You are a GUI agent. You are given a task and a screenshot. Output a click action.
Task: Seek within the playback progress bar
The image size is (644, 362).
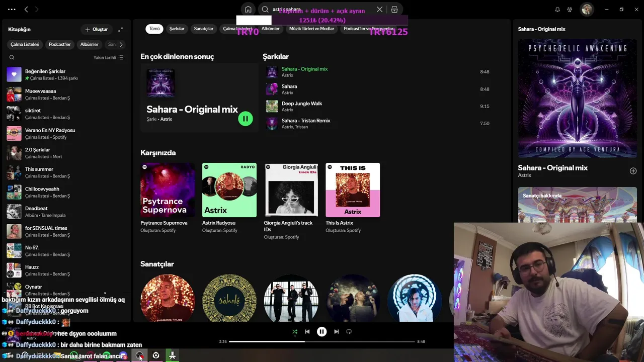[322, 341]
